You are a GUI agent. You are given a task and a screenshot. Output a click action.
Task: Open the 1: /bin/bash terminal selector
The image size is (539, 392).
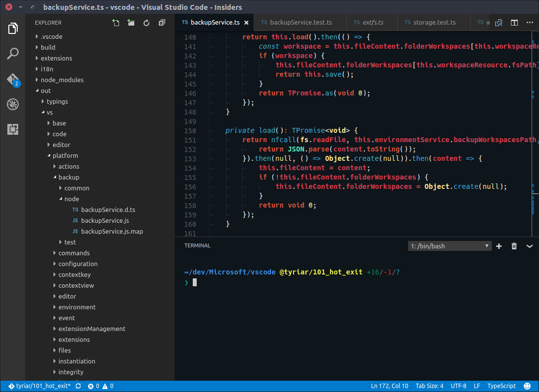click(x=449, y=246)
